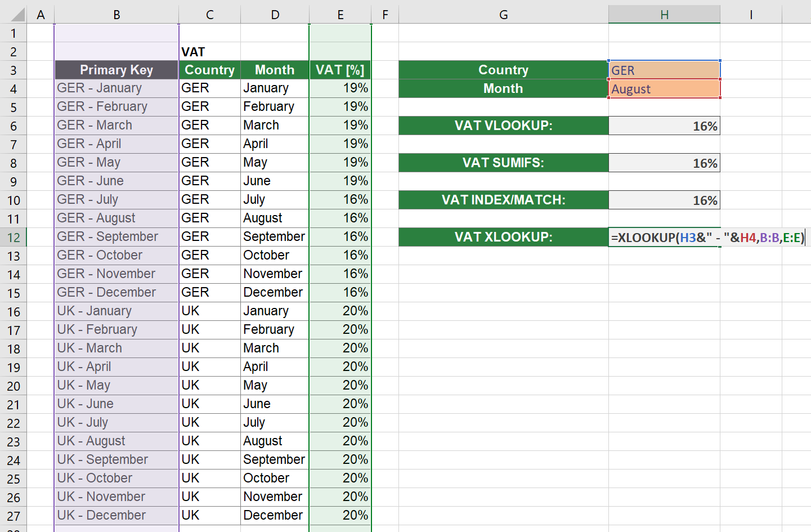Click the XLOOKUP formula being edited

click(x=707, y=238)
